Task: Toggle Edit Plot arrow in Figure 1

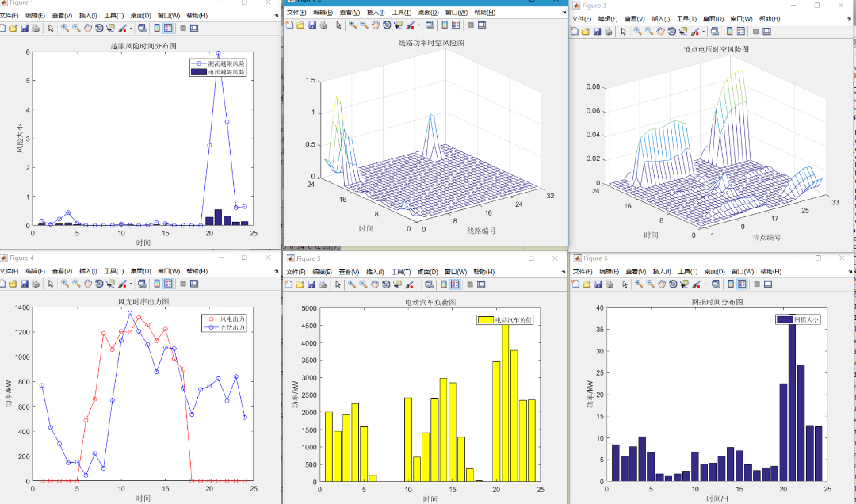Action: coord(51,28)
